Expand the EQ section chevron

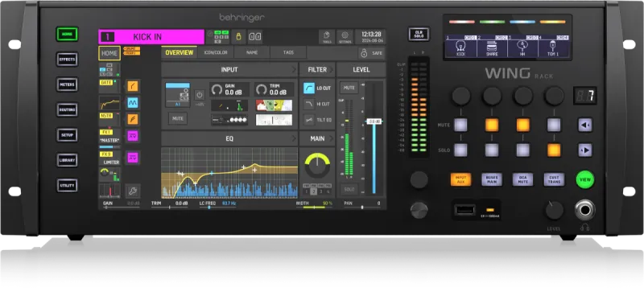coord(294,139)
